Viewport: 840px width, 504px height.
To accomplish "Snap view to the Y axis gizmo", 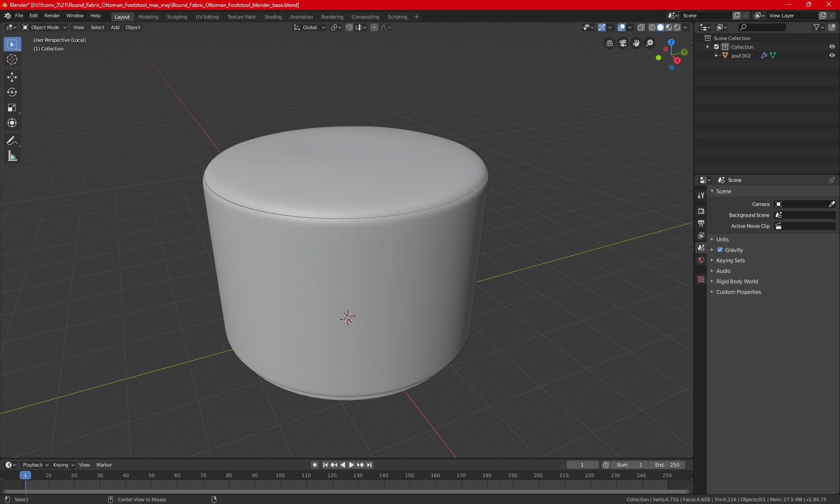I will (x=684, y=52).
